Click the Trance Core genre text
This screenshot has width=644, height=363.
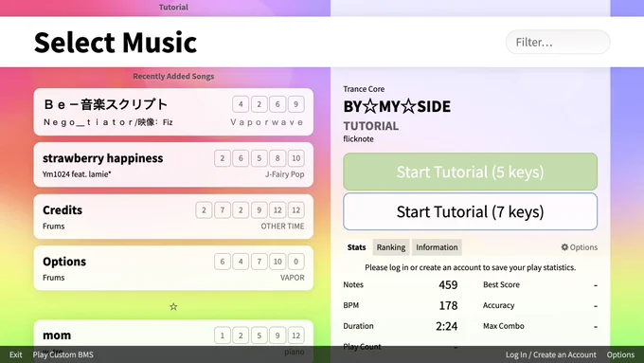pyautogui.click(x=364, y=89)
